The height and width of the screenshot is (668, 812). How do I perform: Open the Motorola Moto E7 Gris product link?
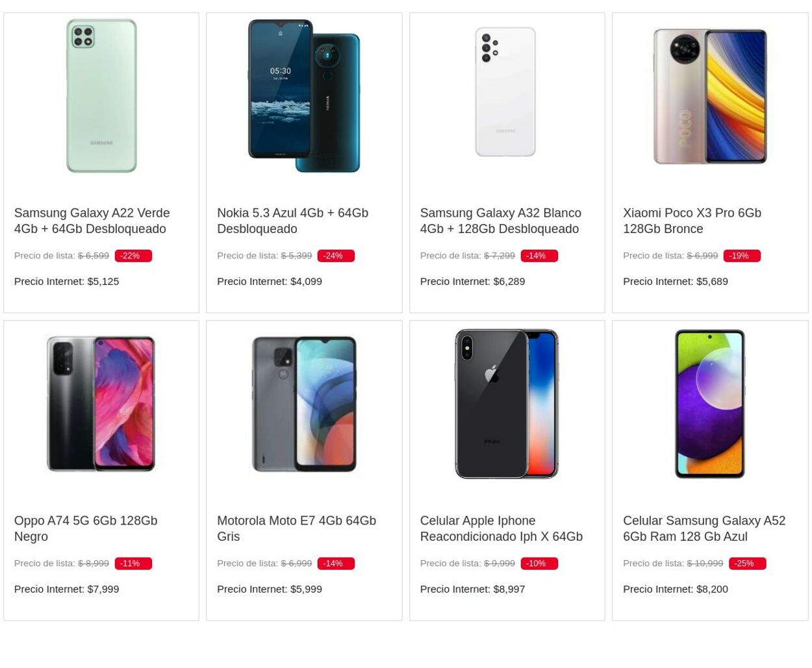(x=296, y=528)
